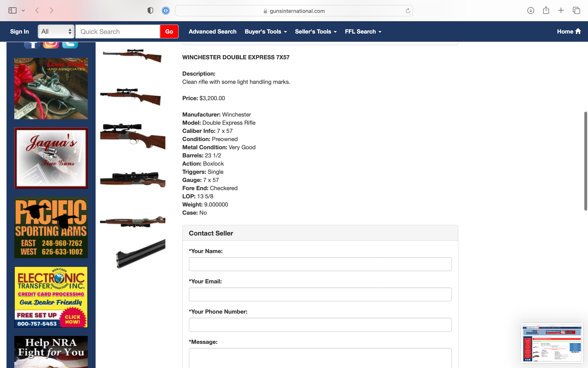Open Advanced Search
588x368 pixels.
pos(212,31)
